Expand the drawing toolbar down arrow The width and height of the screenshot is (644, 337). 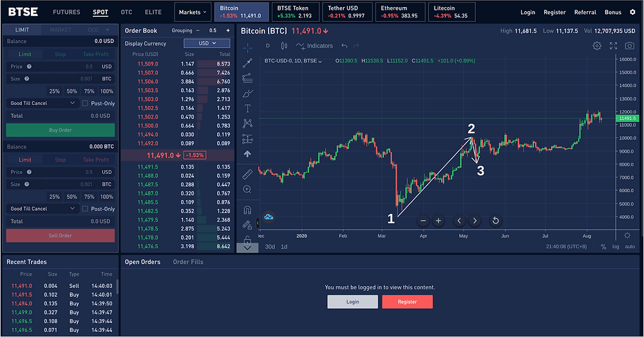click(x=247, y=248)
